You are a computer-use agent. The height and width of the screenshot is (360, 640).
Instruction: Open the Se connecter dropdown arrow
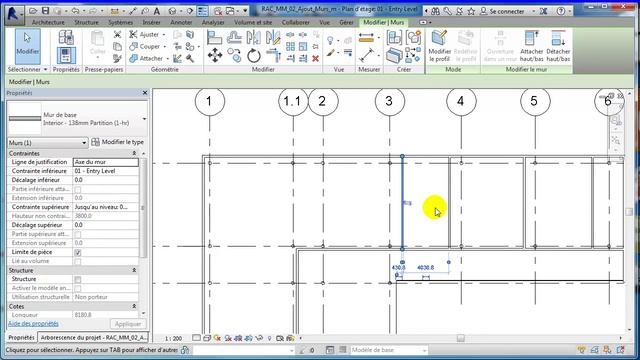[533, 11]
